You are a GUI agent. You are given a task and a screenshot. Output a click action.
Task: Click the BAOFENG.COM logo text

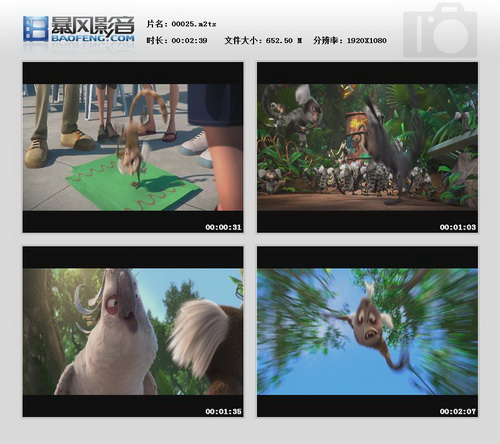(x=93, y=38)
